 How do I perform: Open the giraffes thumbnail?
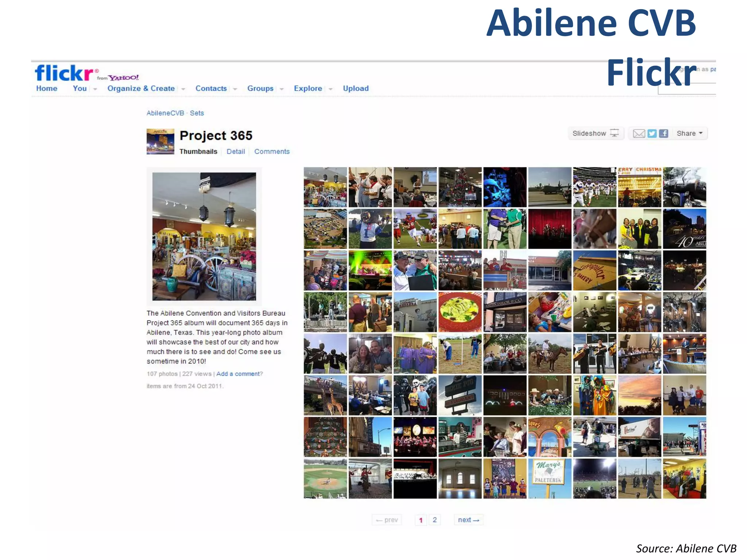(325, 395)
